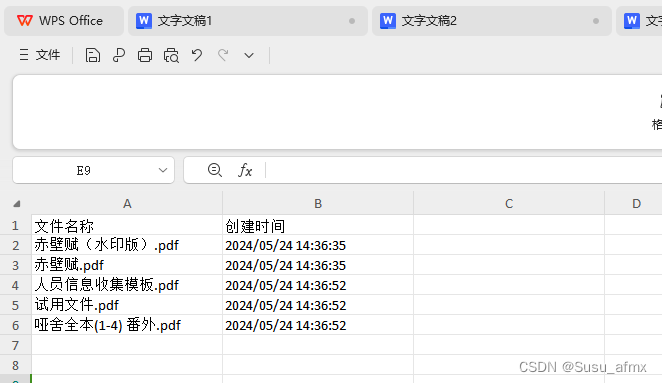Select row 3 header
Viewport: 662px width, 383px height.
pyautogui.click(x=16, y=265)
